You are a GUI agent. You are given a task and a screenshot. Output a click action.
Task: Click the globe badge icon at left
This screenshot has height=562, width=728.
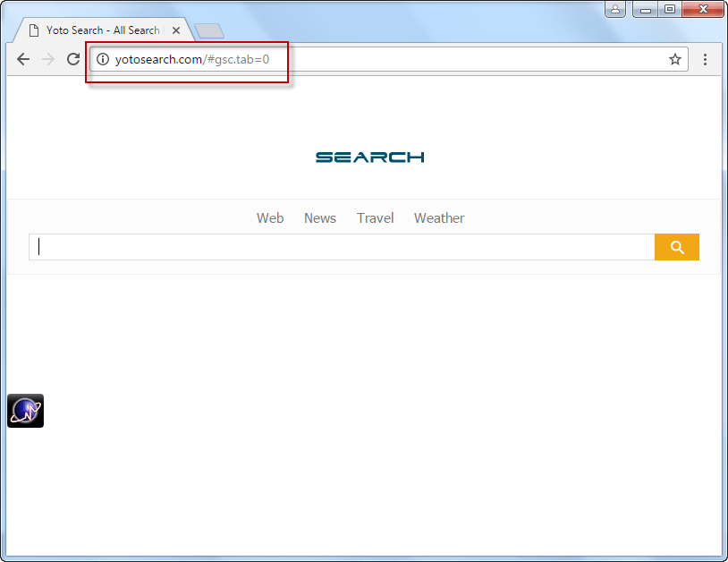coord(26,411)
